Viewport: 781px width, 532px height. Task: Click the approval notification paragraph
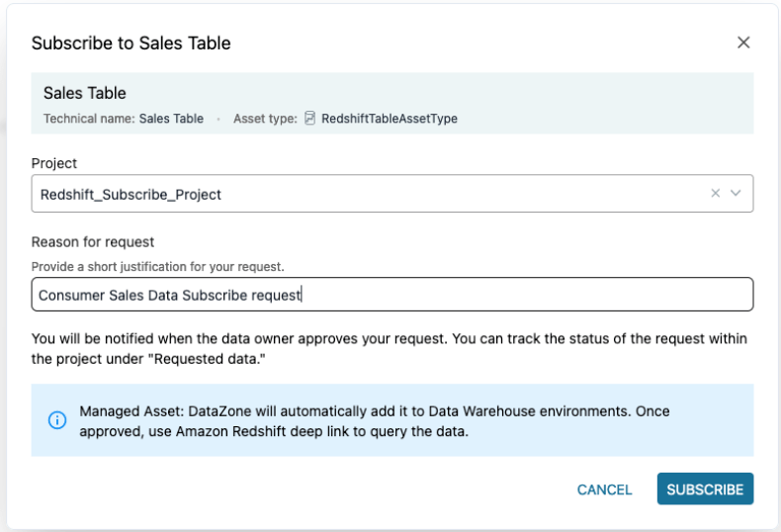tap(390, 348)
